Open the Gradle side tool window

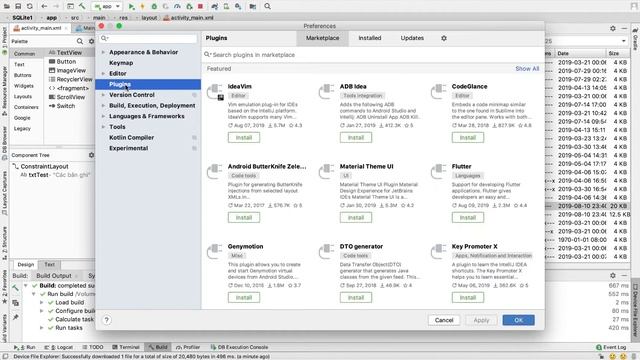tap(635, 39)
